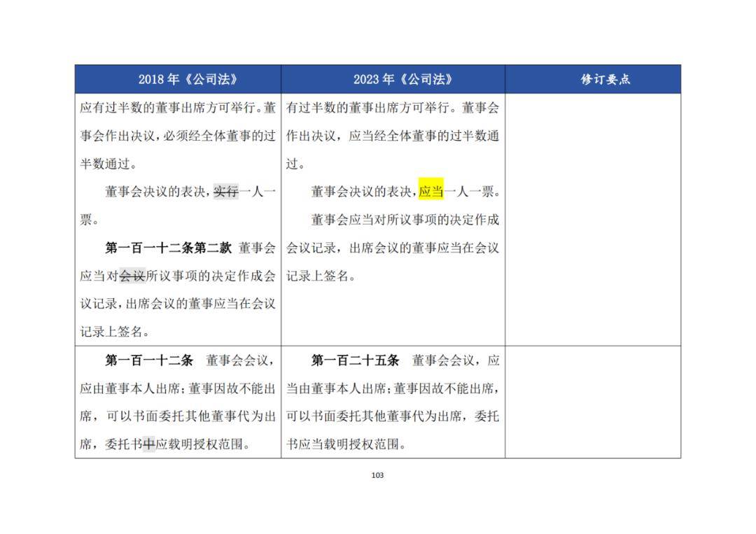
Task: Click the line 会议记录，出席会议的董事应当在会议
Action: [x=393, y=248]
